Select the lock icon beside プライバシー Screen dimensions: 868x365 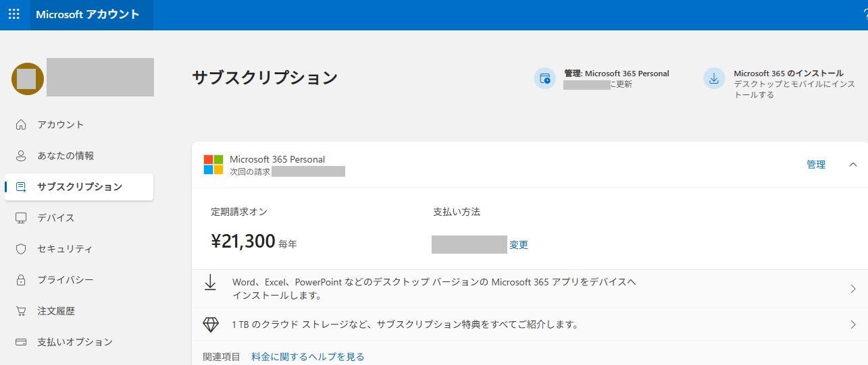[21, 280]
